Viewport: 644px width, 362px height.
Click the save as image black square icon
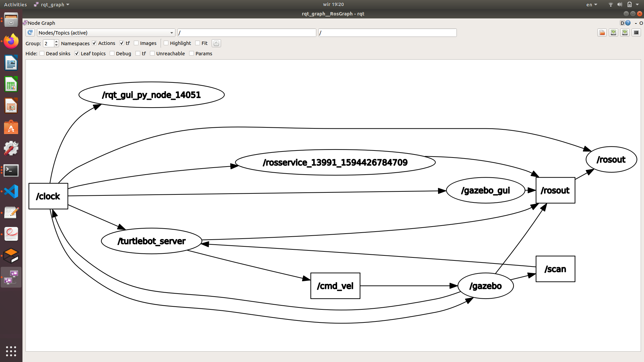(x=636, y=33)
